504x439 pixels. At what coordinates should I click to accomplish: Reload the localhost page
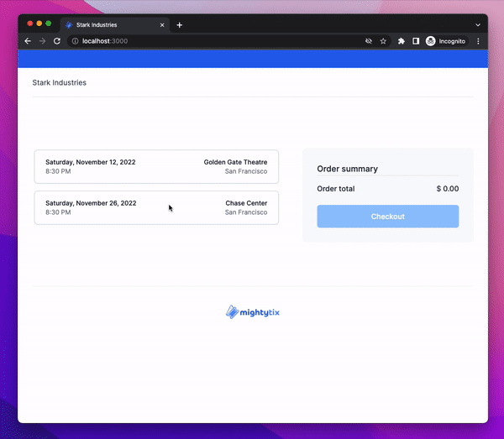click(57, 41)
